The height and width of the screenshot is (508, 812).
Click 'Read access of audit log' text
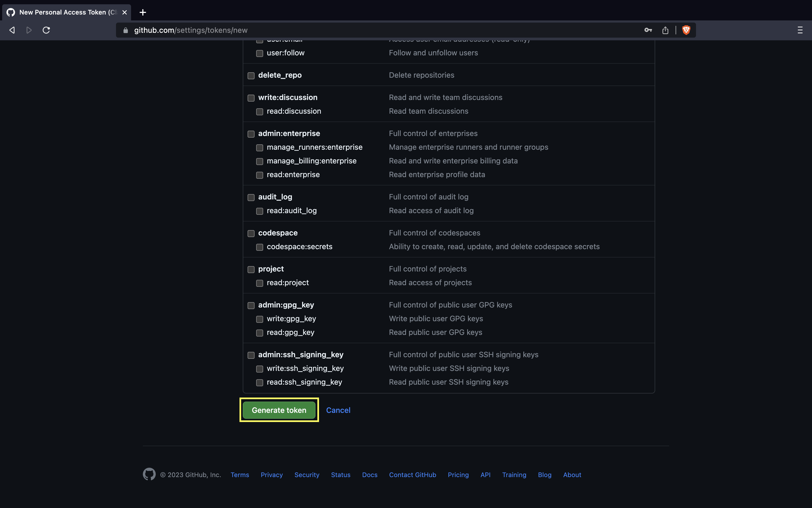click(x=431, y=211)
